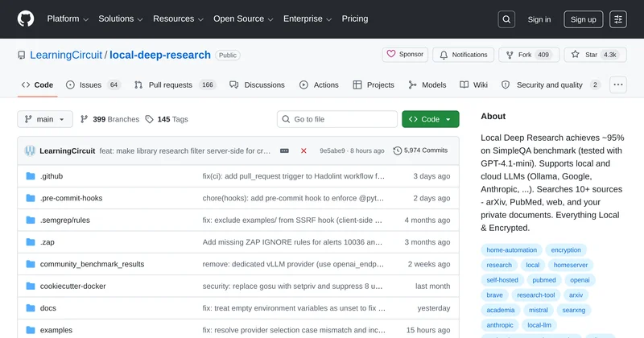Click the GitHub logo icon
Screen dimensions: 644x338
26,19
